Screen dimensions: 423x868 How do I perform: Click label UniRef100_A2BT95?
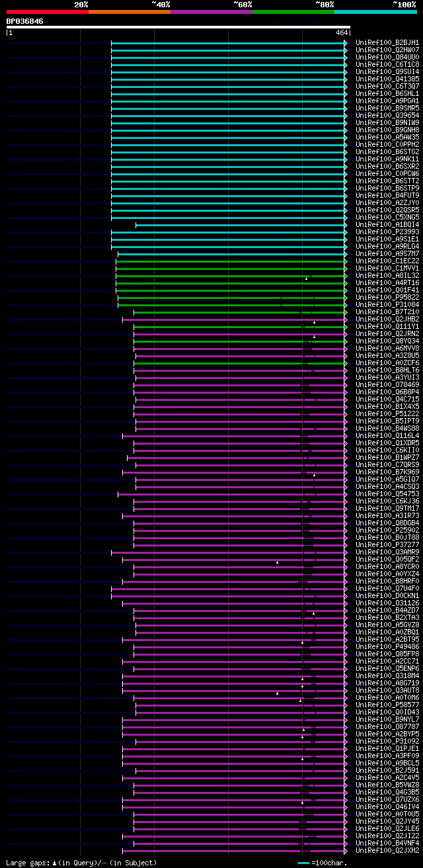click(387, 639)
